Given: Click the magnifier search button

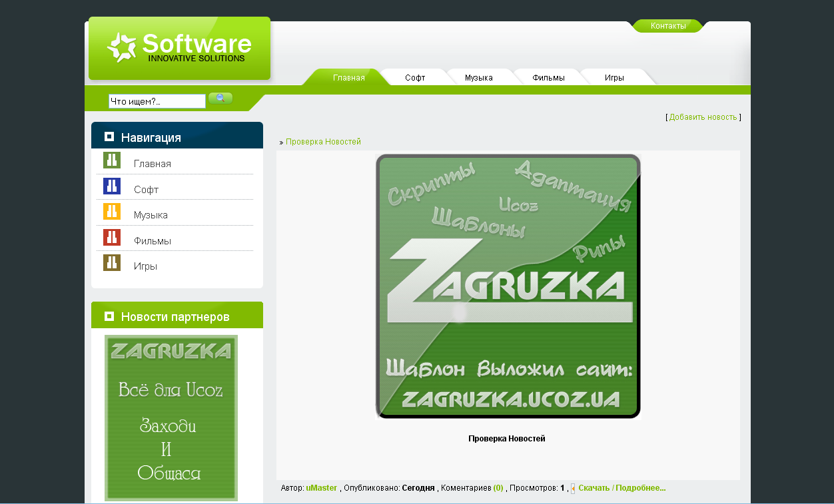Looking at the screenshot, I should [220, 99].
